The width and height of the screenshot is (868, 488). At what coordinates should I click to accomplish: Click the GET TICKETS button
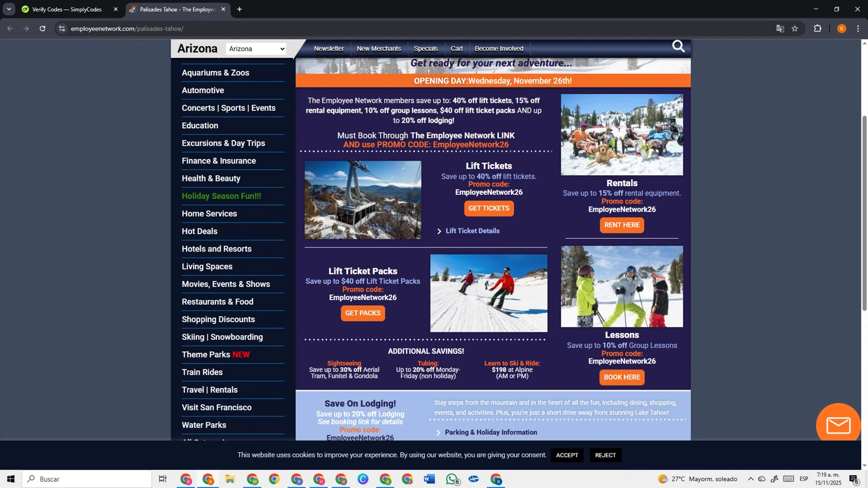point(489,209)
